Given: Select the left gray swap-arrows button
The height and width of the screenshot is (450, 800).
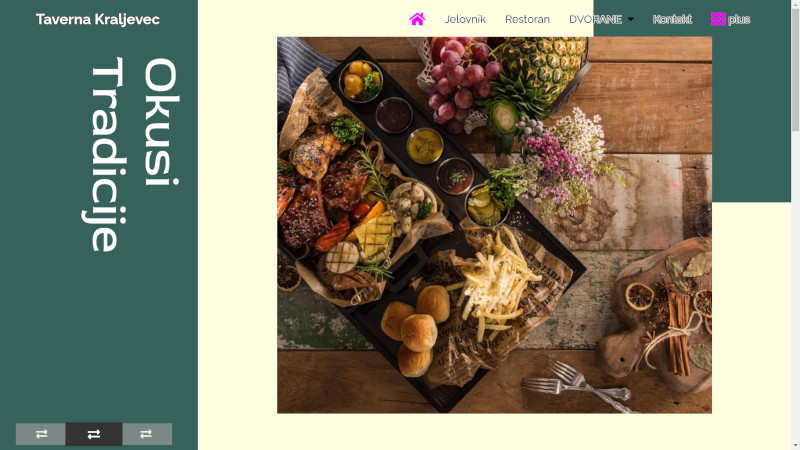Looking at the screenshot, I should coord(41,434).
